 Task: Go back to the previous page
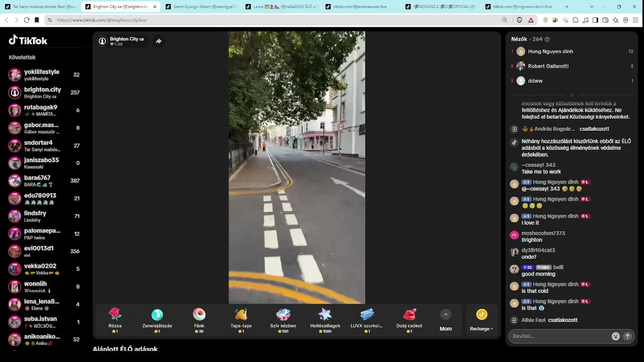point(7,20)
